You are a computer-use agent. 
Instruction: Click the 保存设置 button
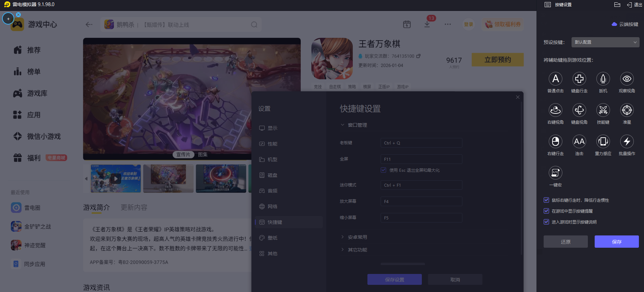tap(395, 279)
